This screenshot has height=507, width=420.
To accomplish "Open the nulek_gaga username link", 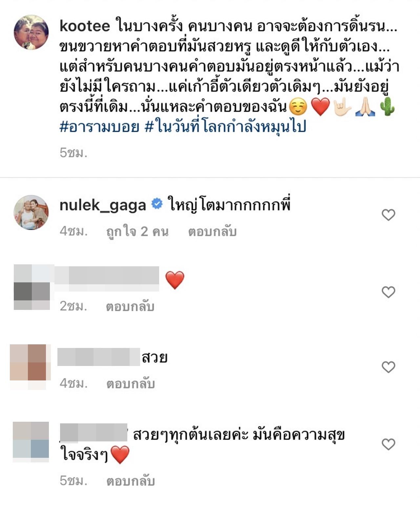I will pyautogui.click(x=103, y=205).
